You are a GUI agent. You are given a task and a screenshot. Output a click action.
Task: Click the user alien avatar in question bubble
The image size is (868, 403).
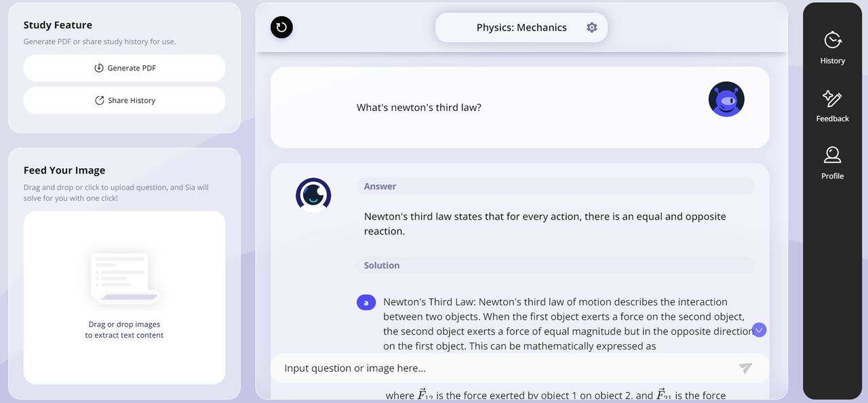coord(726,99)
